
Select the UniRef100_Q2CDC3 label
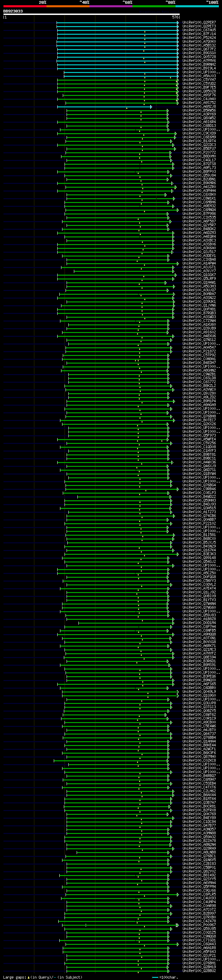click(x=199, y=145)
